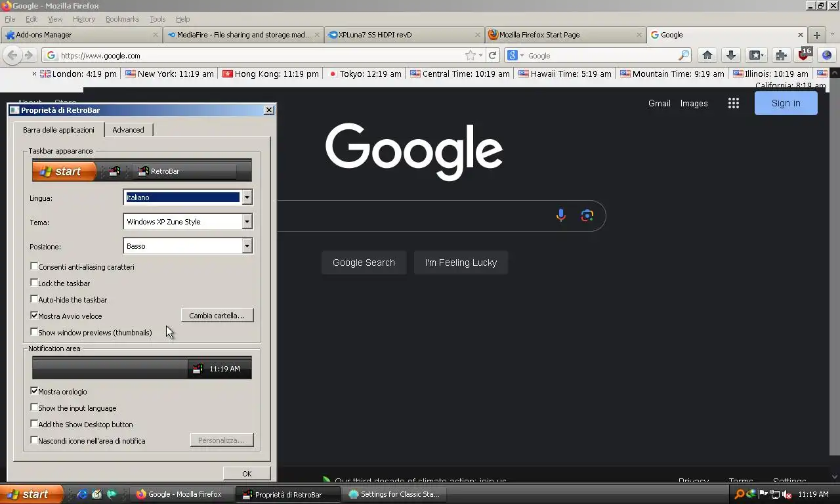The height and width of the screenshot is (504, 840).
Task: Click the network computer tray icon
Action: 775,494
